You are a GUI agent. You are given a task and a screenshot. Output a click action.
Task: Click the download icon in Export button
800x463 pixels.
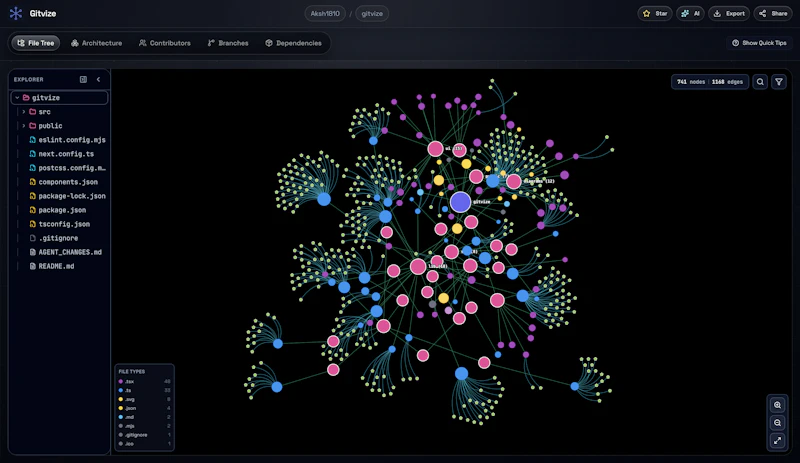717,13
